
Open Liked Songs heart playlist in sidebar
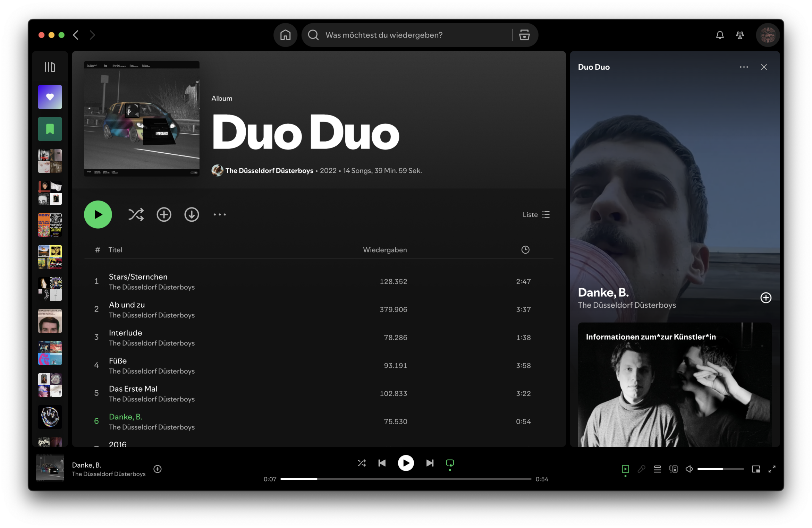tap(50, 97)
